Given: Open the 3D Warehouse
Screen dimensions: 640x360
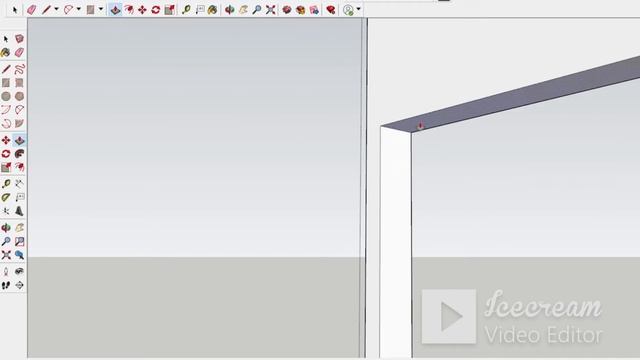Looking at the screenshot, I should [287, 9].
